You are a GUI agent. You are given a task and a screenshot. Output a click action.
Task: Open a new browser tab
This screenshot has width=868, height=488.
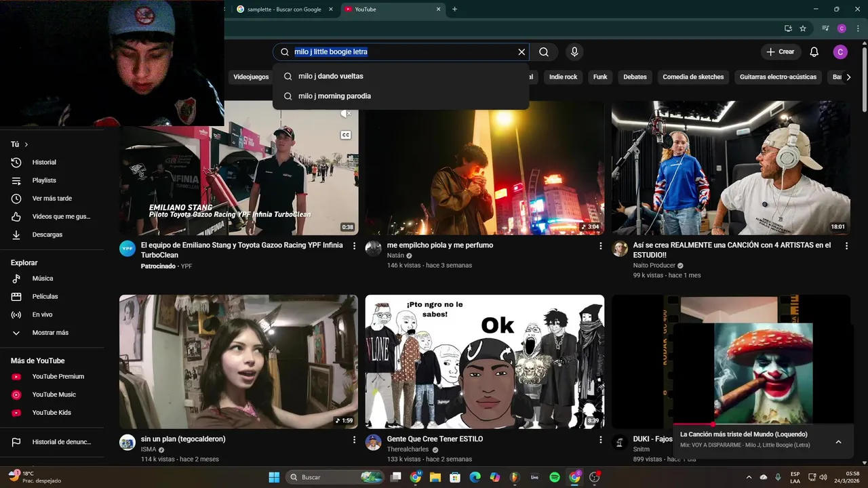point(454,9)
